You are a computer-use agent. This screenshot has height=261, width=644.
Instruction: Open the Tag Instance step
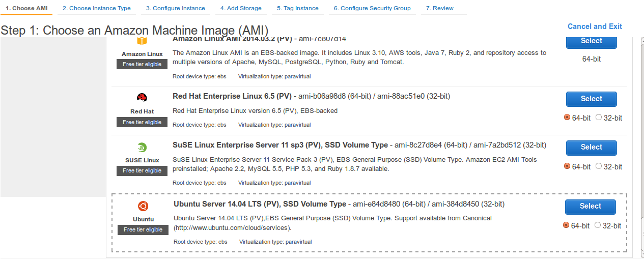(x=298, y=8)
